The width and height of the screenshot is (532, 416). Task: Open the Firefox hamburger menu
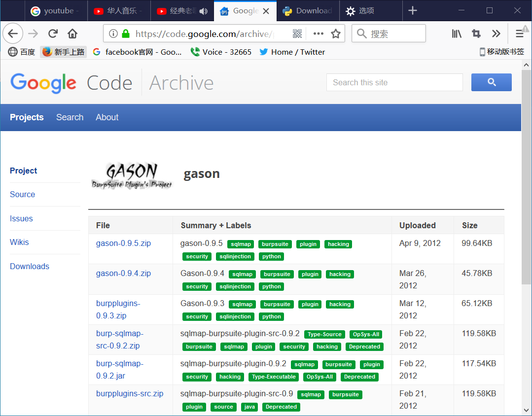click(520, 34)
